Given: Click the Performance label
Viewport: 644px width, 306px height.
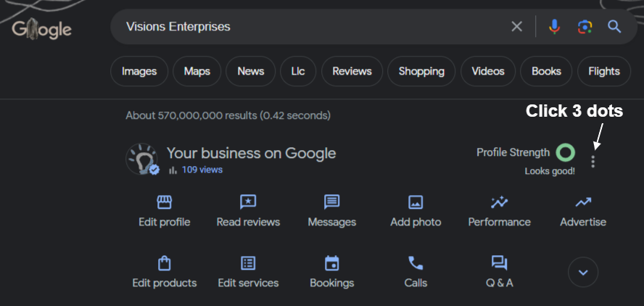Looking at the screenshot, I should point(500,222).
